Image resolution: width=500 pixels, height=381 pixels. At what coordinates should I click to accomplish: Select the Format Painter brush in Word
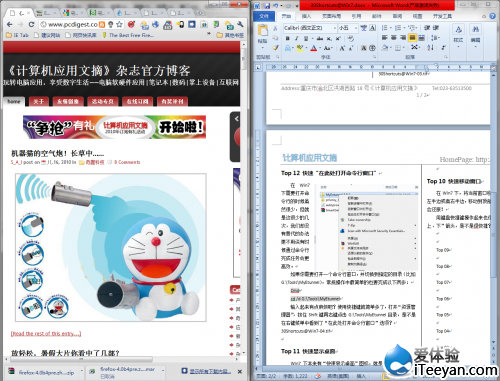pyautogui.click(x=275, y=48)
